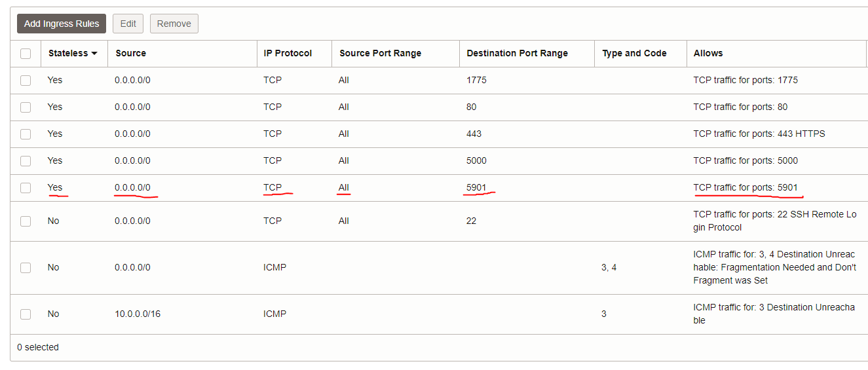The image size is (868, 370).
Task: Click the Source Port Range column header
Action: click(x=380, y=54)
